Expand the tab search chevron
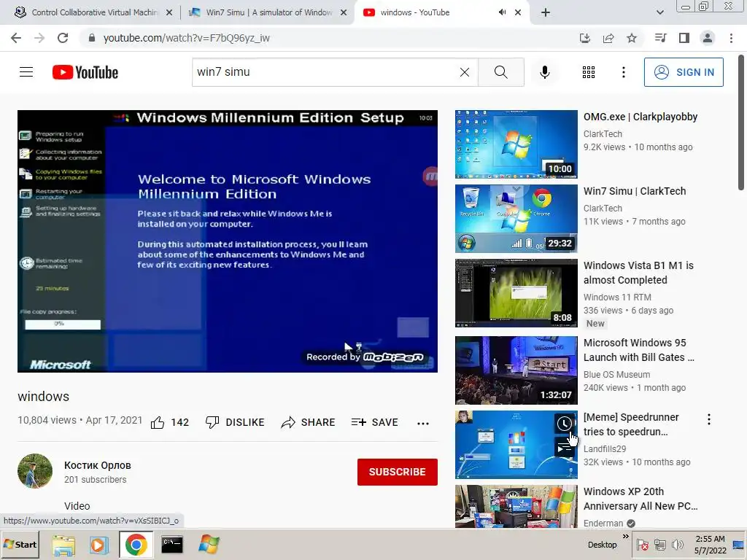 (659, 12)
